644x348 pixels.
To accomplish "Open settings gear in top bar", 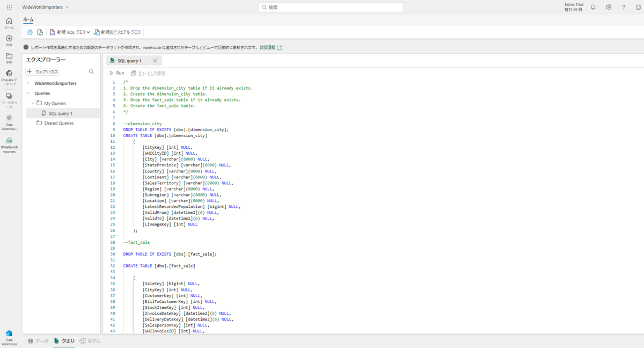I will point(609,7).
